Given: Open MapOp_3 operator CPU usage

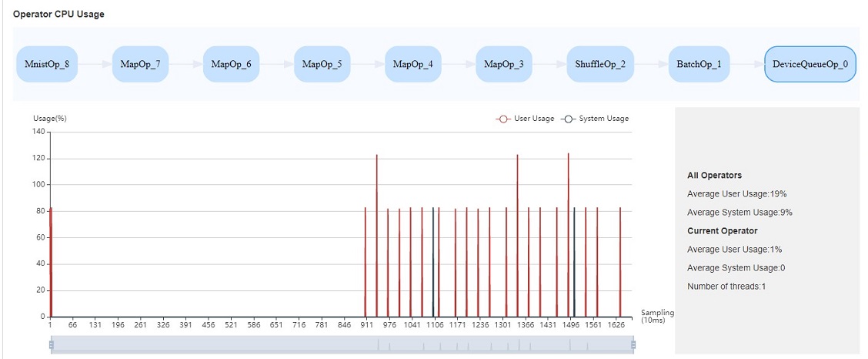Looking at the screenshot, I should (503, 64).
